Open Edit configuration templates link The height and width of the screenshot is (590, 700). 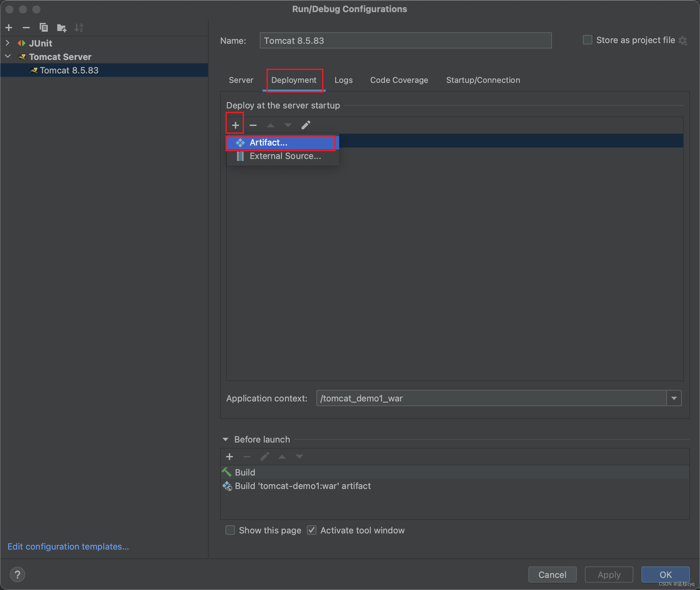[x=68, y=547]
